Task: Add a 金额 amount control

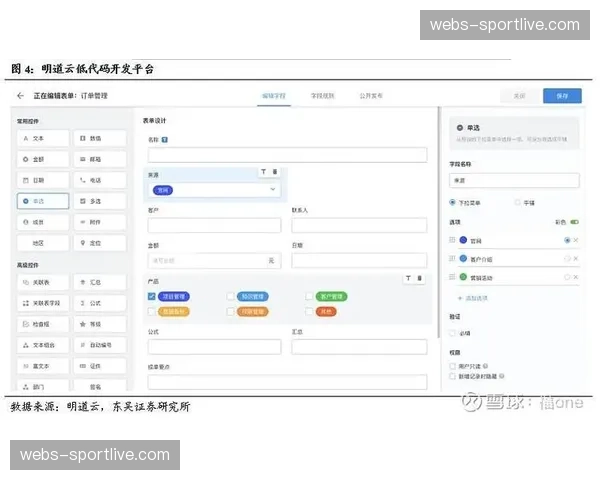Action: [43, 159]
